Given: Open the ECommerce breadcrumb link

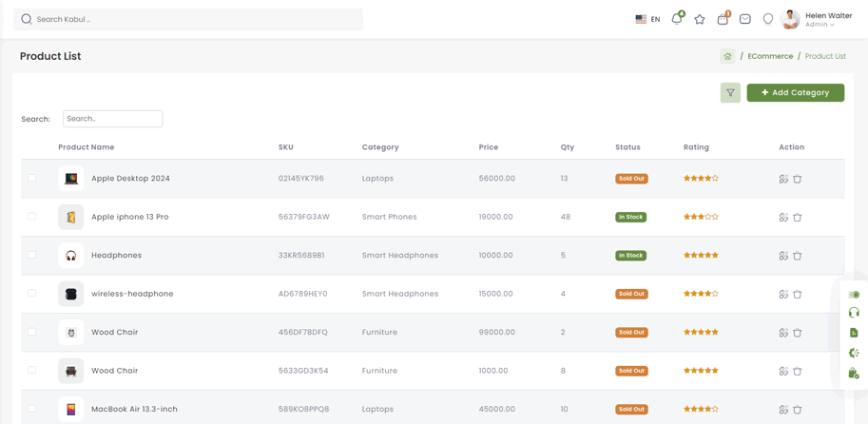Looking at the screenshot, I should coord(770,56).
